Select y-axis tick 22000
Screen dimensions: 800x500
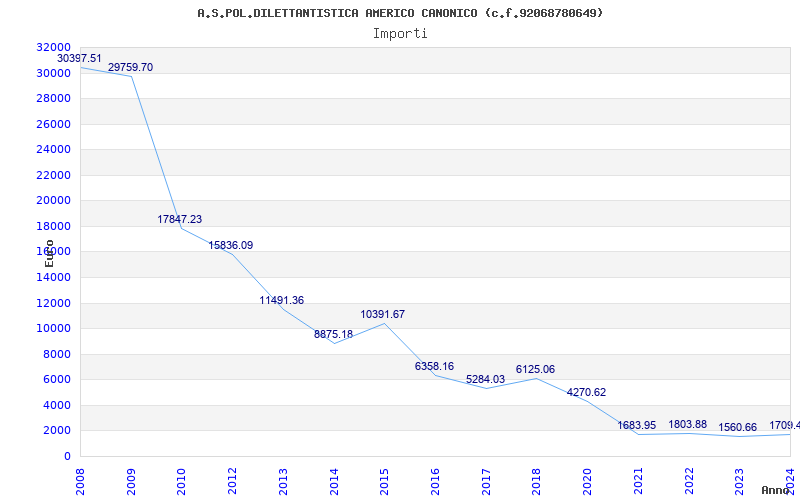tap(54, 175)
